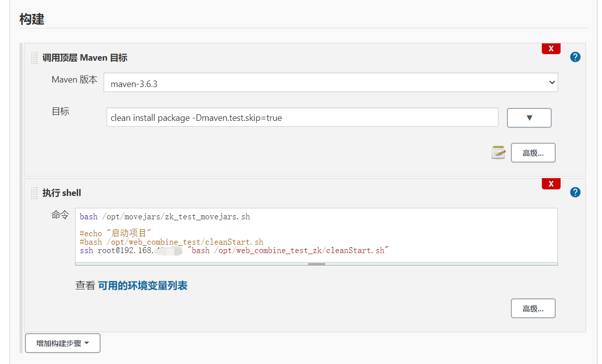The image size is (602, 364).
Task: Open 可用的环境变量列表 link
Action: [142, 285]
